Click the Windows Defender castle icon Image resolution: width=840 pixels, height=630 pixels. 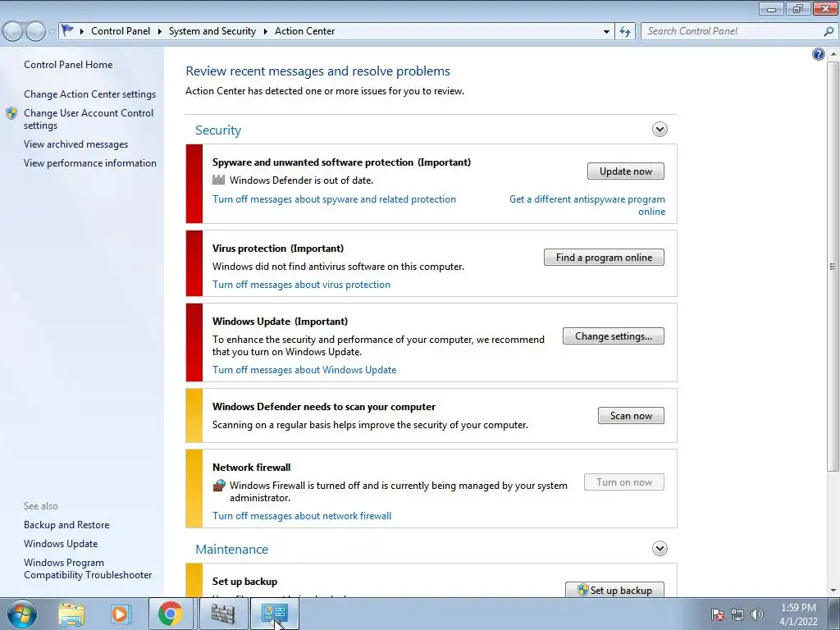click(x=218, y=180)
